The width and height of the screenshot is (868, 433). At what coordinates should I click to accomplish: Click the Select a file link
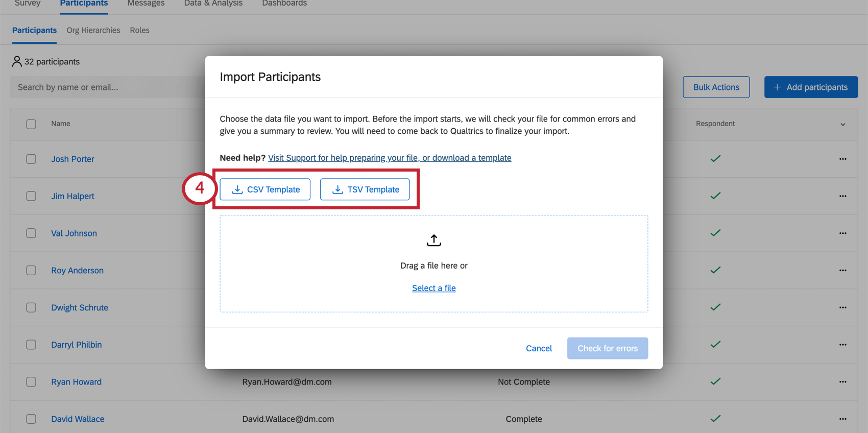pyautogui.click(x=433, y=288)
